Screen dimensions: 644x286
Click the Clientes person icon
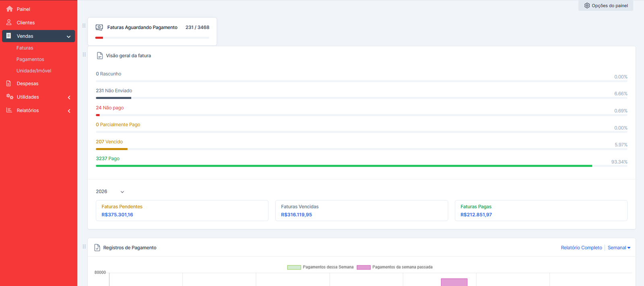point(9,23)
